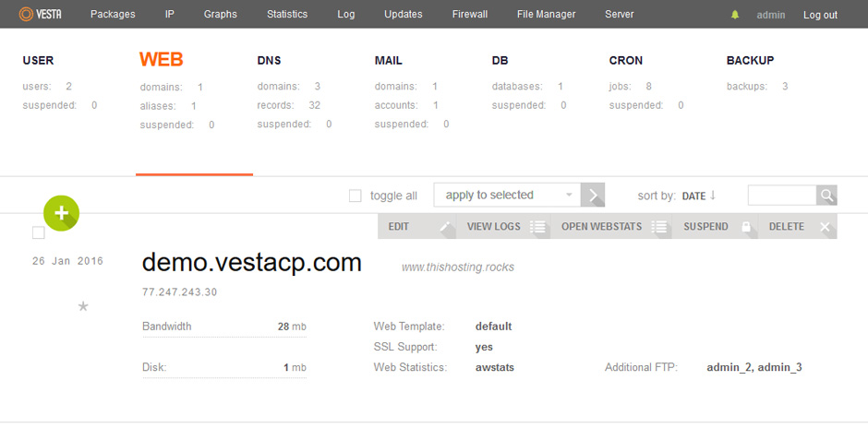Click the arrow button to apply action
The image size is (868, 428).
(x=593, y=196)
